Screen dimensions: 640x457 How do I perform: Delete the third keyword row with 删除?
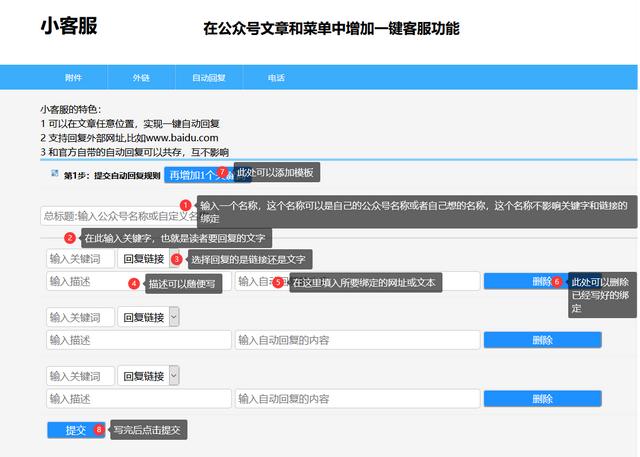(542, 398)
